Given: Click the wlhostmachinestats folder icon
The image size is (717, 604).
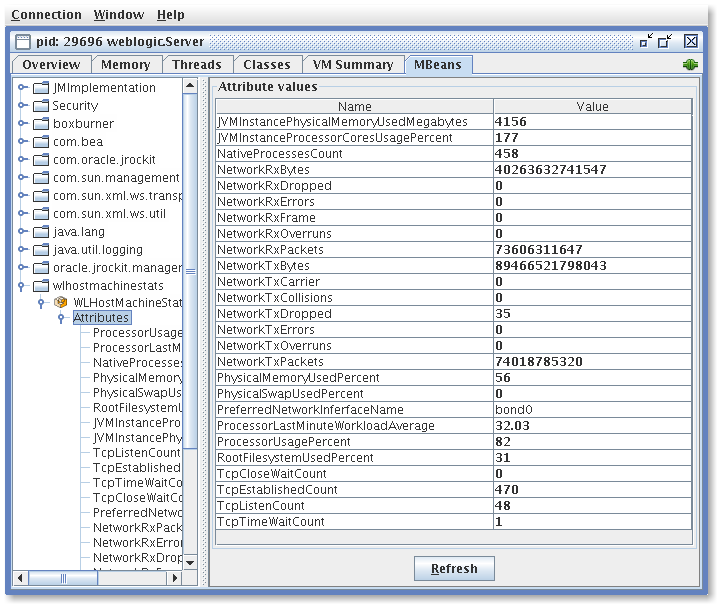Looking at the screenshot, I should [41, 286].
